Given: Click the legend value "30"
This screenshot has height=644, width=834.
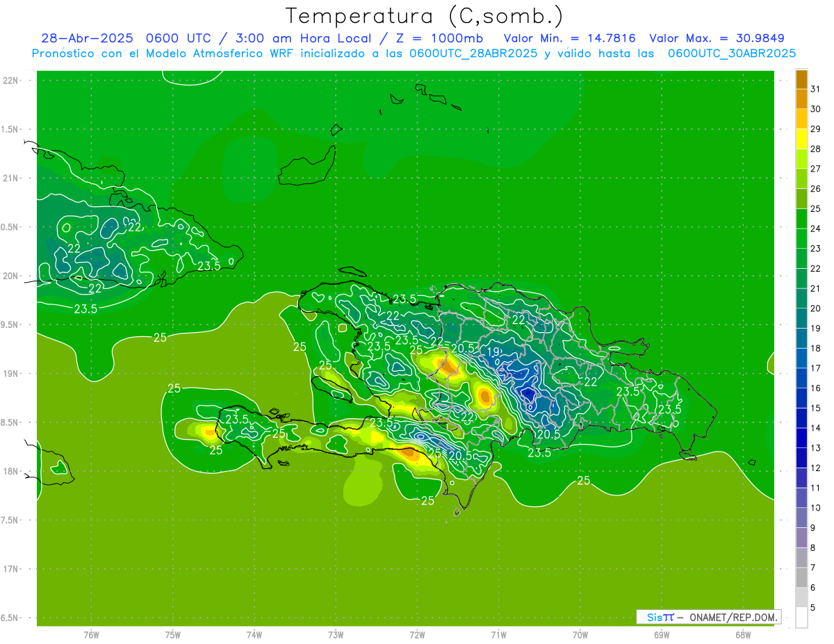Looking at the screenshot, I should coord(816,109).
